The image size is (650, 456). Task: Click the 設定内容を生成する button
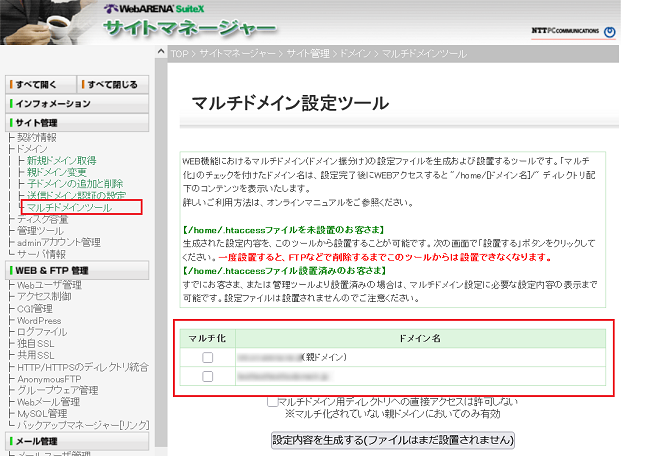[x=393, y=440]
